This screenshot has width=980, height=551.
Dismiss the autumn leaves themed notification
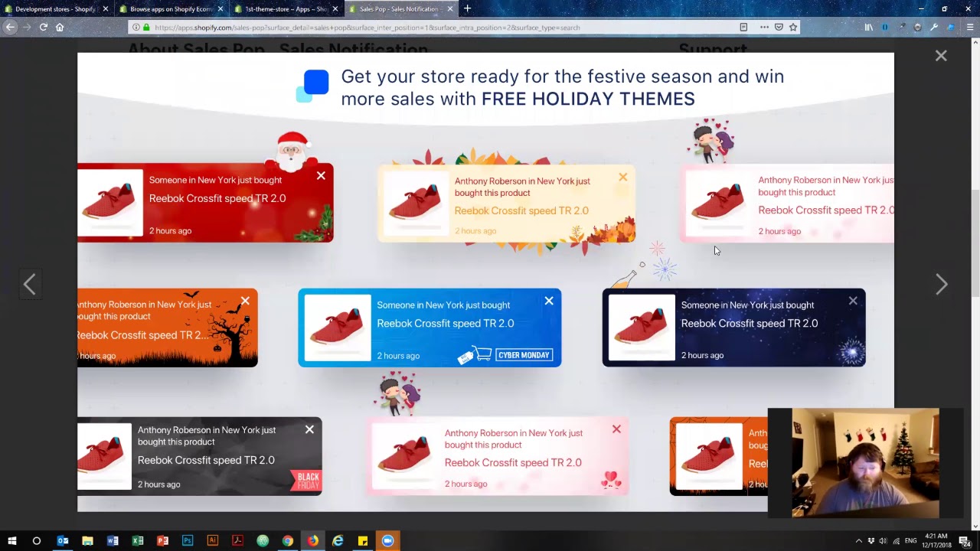(x=622, y=178)
